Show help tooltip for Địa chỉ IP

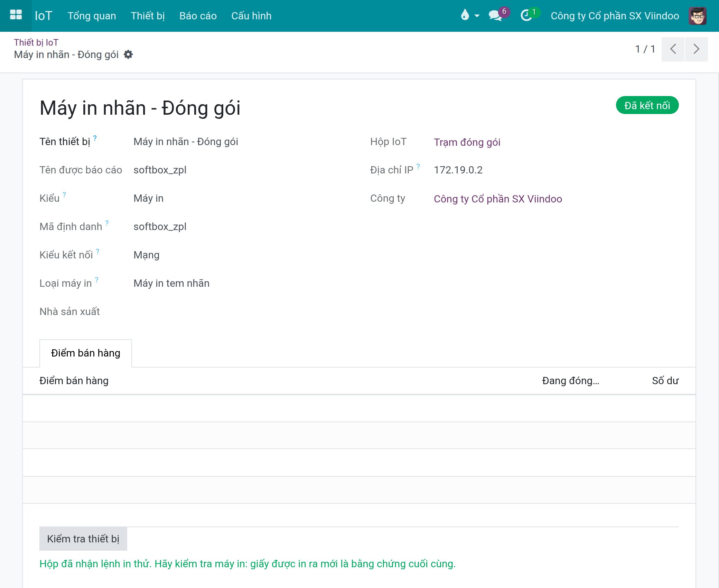418,167
